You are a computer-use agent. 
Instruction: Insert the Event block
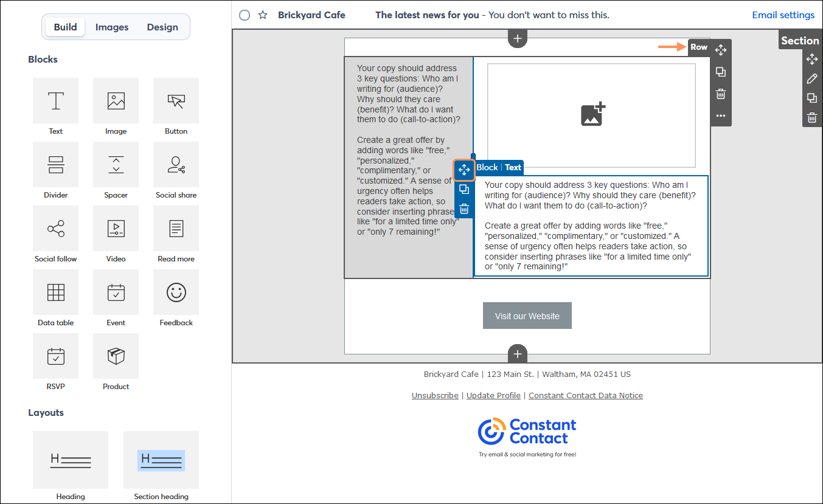pos(116,292)
